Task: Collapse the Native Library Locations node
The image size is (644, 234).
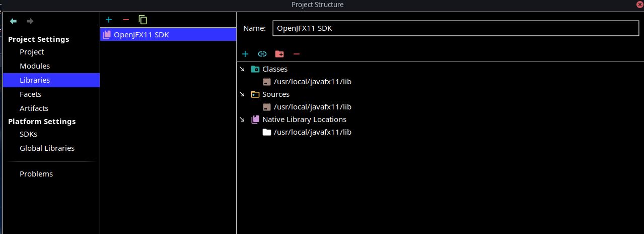Action: (242, 120)
